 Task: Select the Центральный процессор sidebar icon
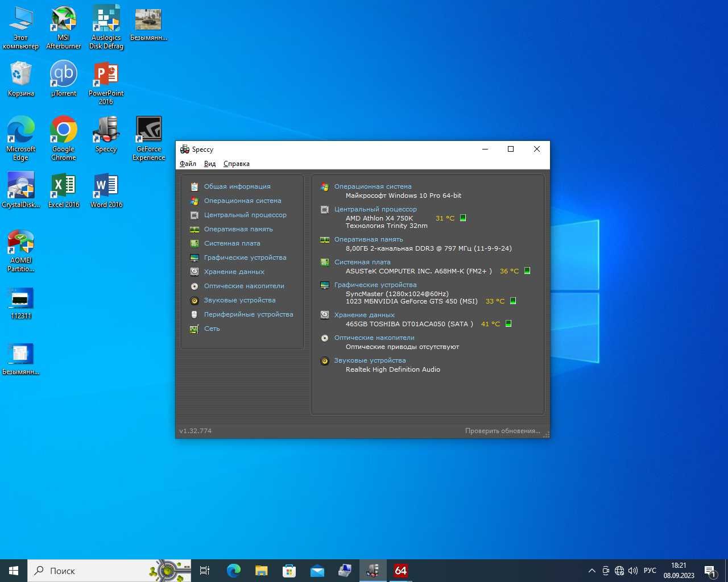(x=195, y=215)
